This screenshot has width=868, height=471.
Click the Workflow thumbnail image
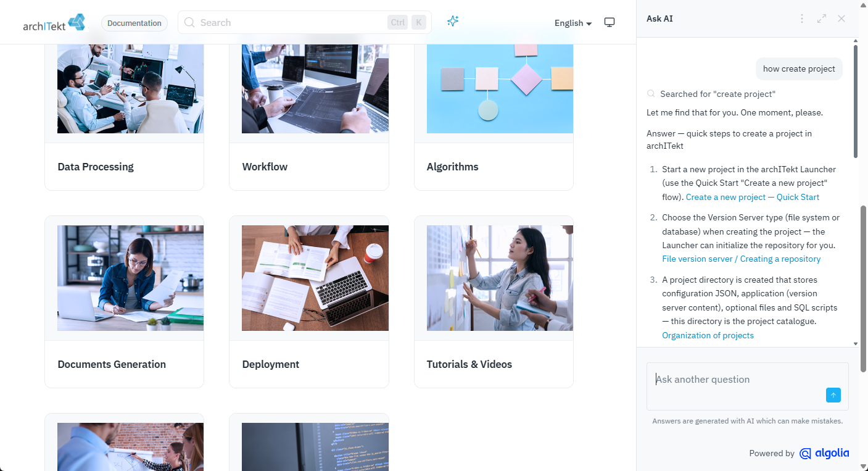315,88
